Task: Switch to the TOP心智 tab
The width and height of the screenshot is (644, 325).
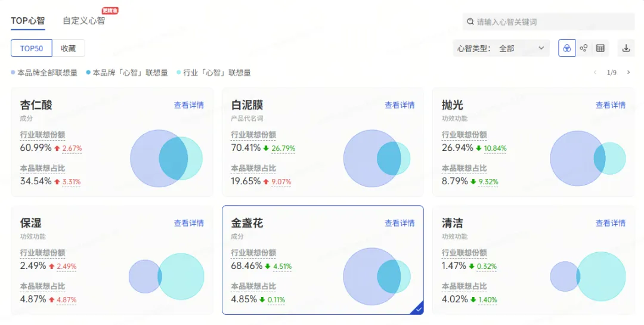Action: point(27,21)
